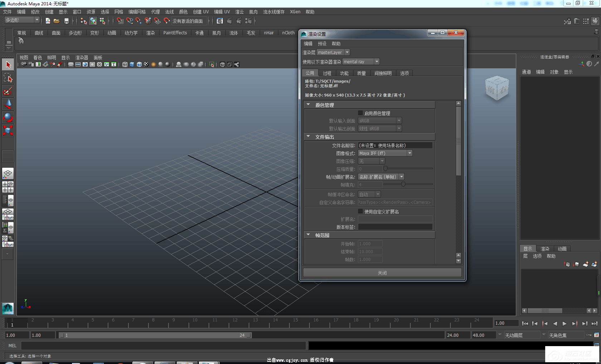Collapse the frame range section
This screenshot has height=364, width=601.
(x=308, y=235)
